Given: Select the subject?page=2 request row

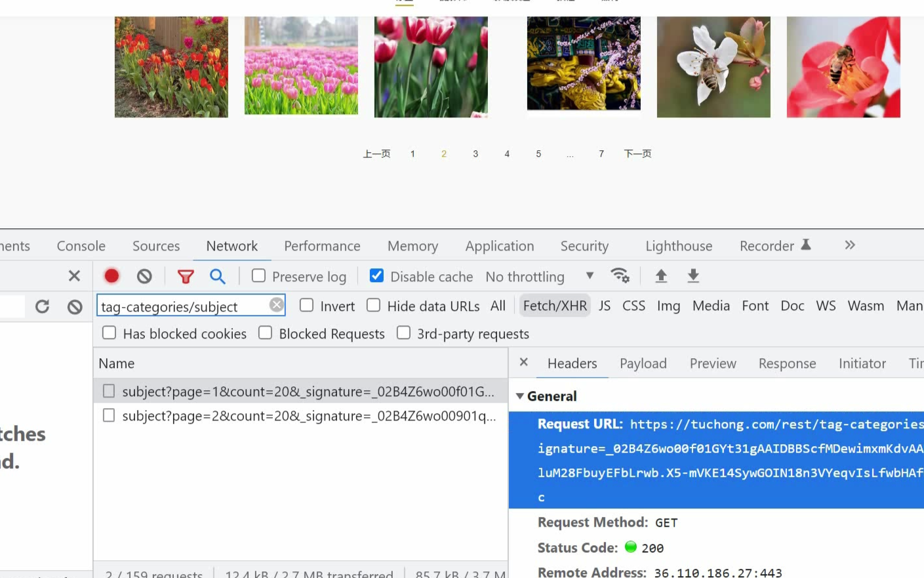Looking at the screenshot, I should coord(308,416).
